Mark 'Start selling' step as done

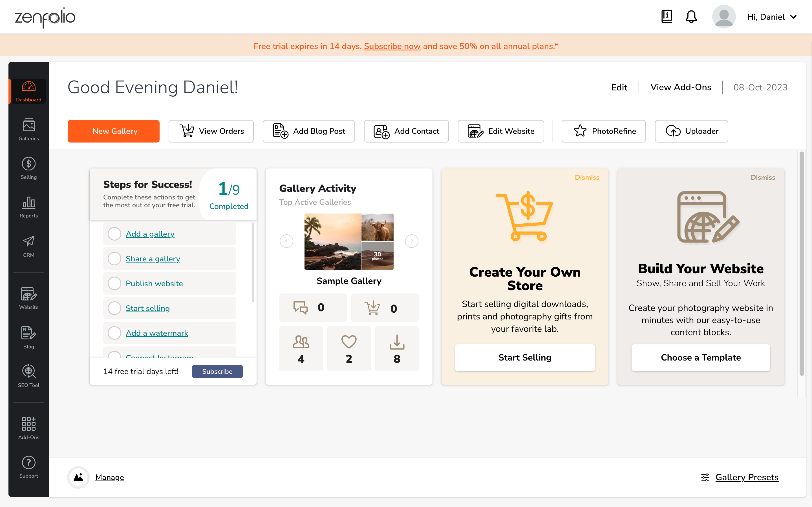coord(114,308)
